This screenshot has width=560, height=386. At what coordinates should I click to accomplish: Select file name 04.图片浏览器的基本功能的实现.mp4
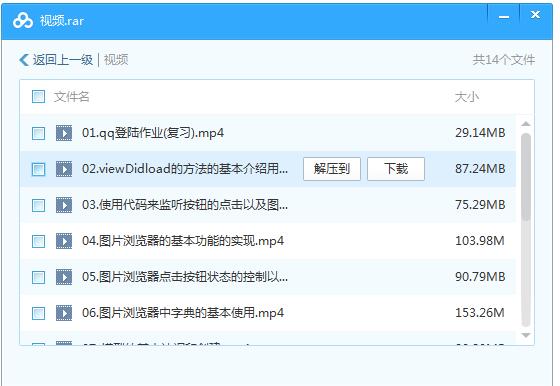pos(183,241)
